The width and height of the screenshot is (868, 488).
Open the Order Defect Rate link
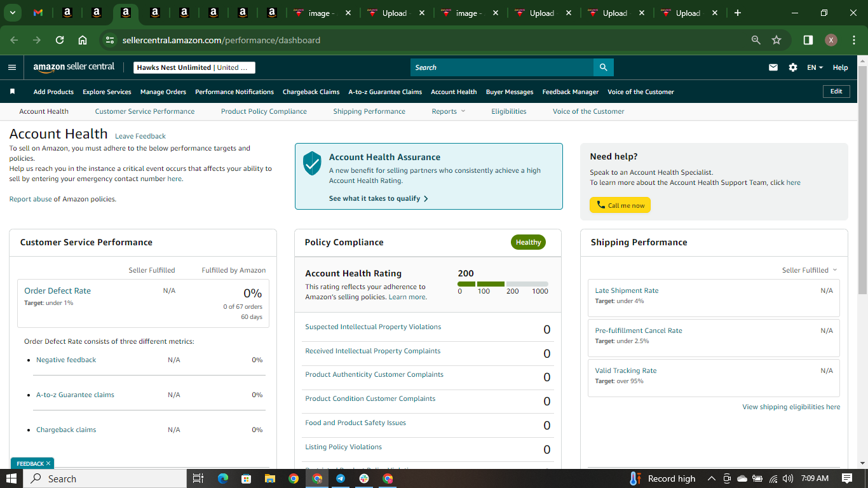pos(58,290)
